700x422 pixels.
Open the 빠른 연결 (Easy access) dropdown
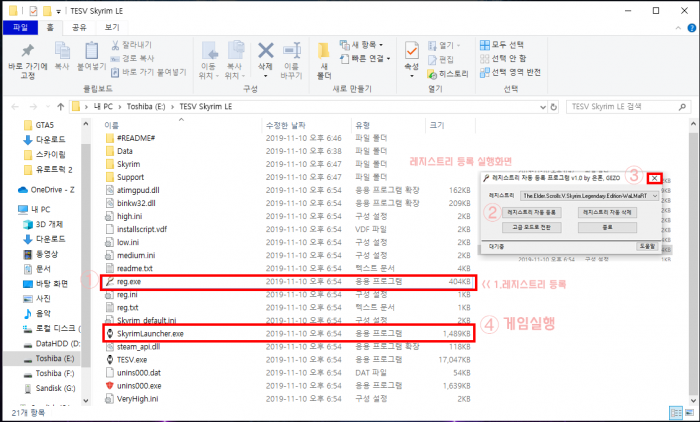point(365,58)
